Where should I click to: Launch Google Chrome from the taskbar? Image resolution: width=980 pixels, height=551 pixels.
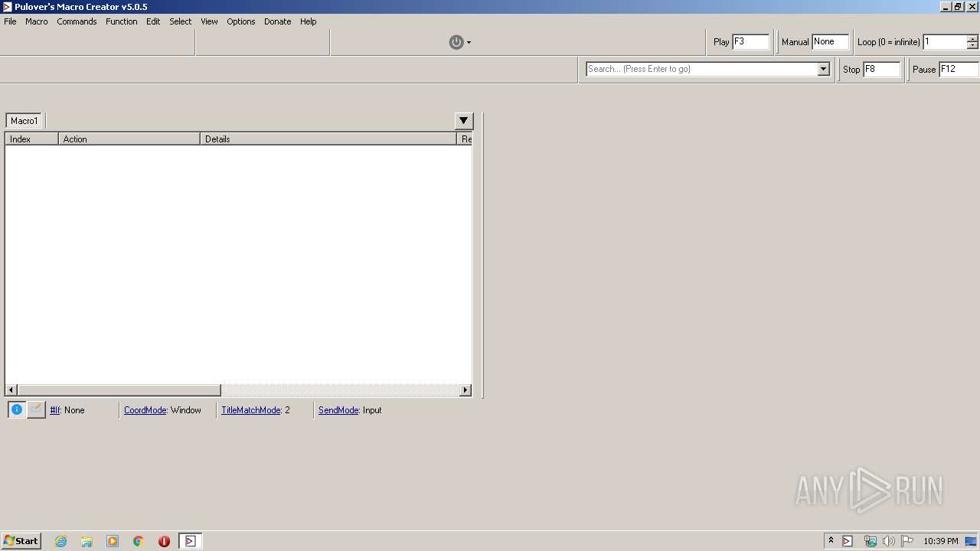tap(139, 541)
